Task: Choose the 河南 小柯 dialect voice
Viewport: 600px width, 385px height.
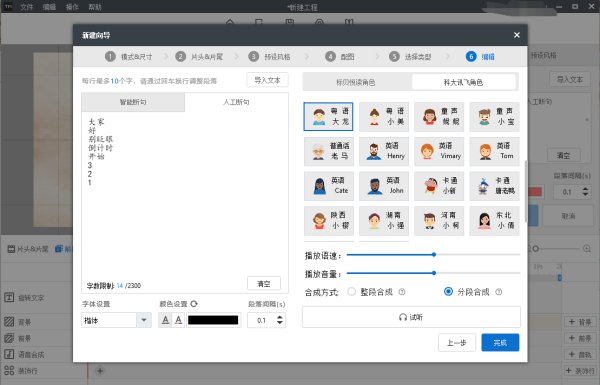Action: (x=439, y=220)
